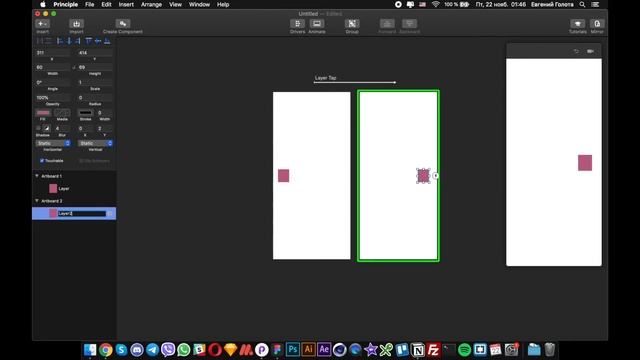Click the Forward arrange icon
Viewport: 640px width, 360px height.
(387, 24)
